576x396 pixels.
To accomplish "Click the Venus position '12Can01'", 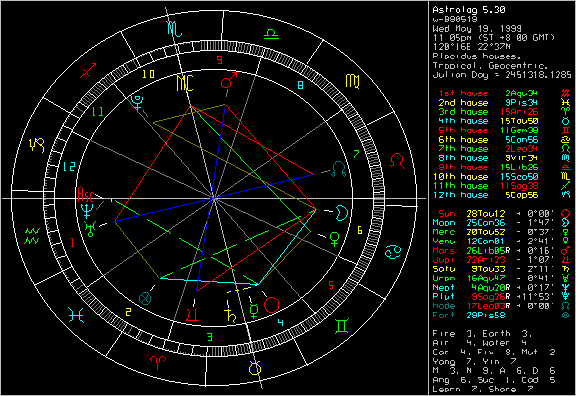I will coord(486,241).
